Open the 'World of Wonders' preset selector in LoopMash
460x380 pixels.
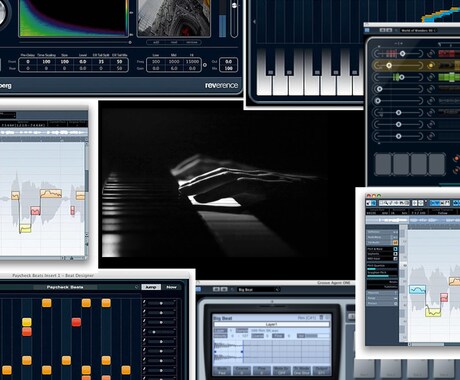[x=419, y=30]
